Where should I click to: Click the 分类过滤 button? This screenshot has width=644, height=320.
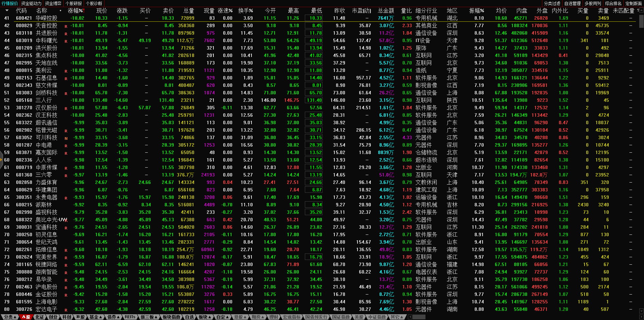552,3
